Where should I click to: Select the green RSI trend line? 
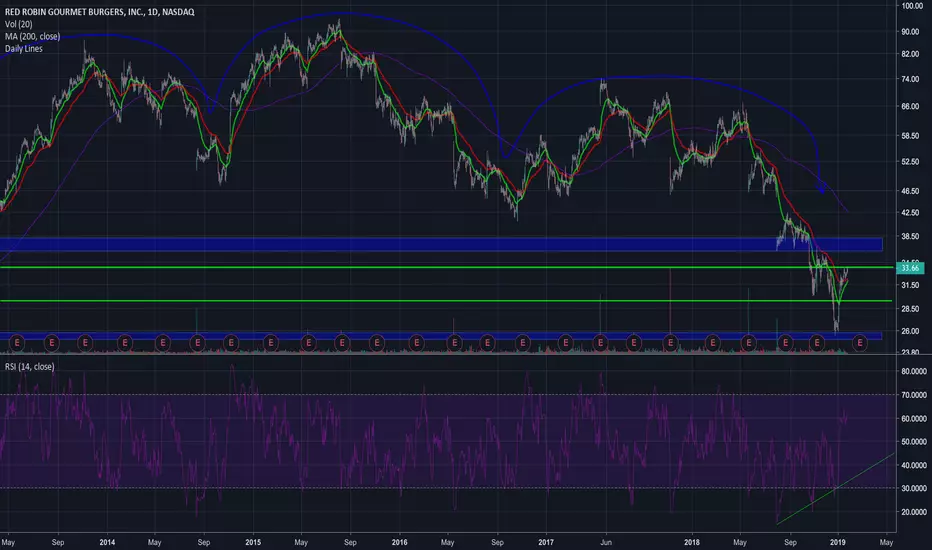[x=835, y=489]
